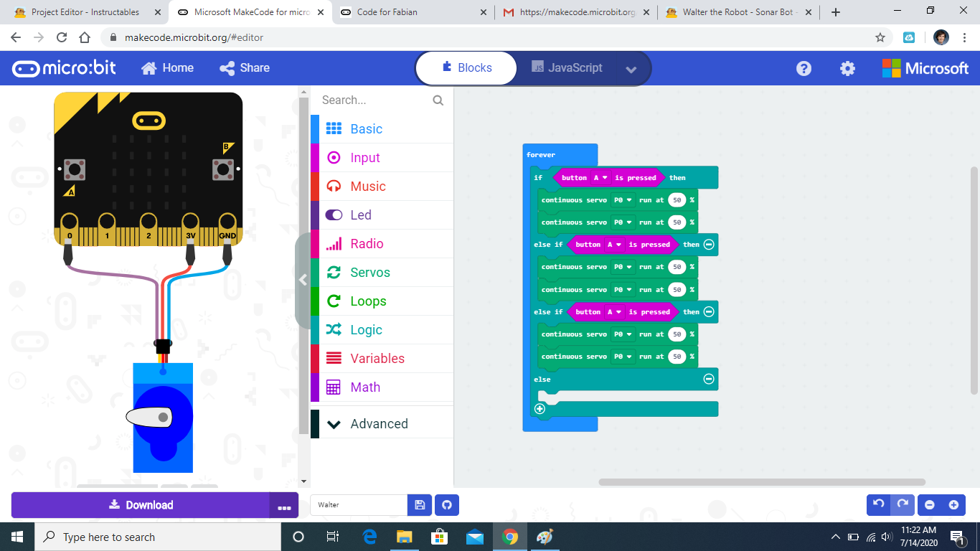This screenshot has height=551, width=980.
Task: Open the Mail app from taskbar
Action: (475, 537)
